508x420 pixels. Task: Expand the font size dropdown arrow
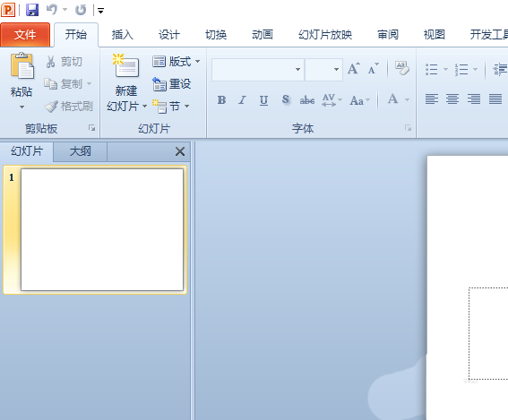click(x=337, y=69)
